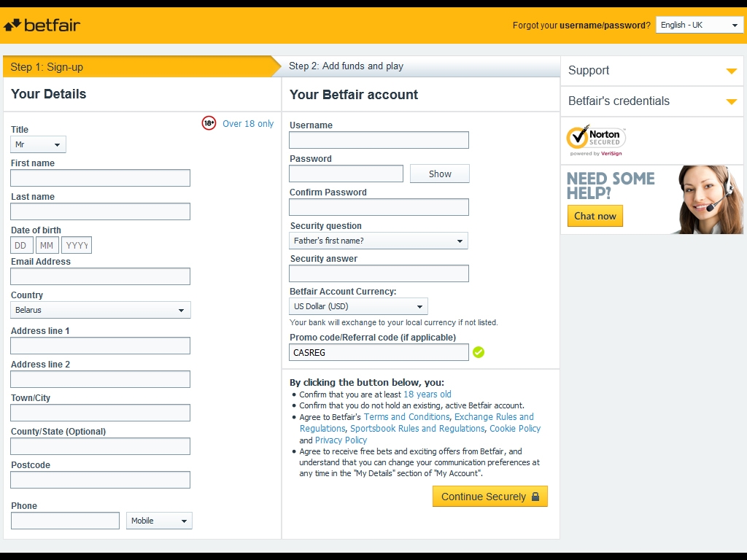The height and width of the screenshot is (560, 747).
Task: Click the green promo code validation checkmark
Action: [479, 352]
